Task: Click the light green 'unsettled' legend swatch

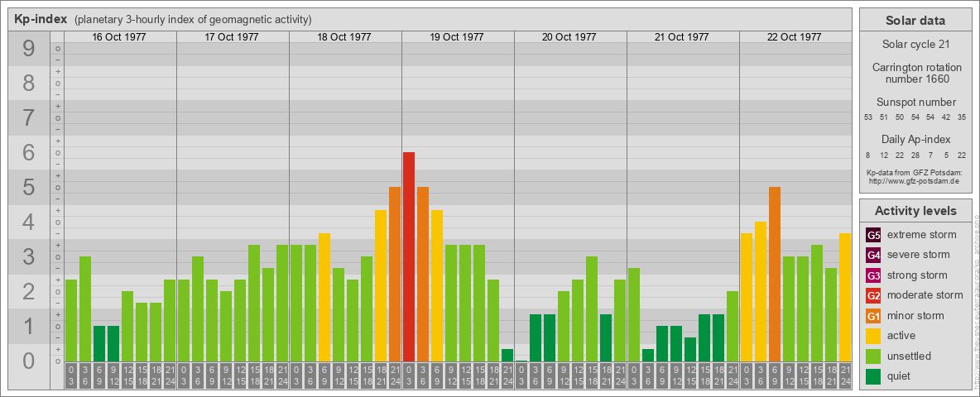Action: (873, 356)
